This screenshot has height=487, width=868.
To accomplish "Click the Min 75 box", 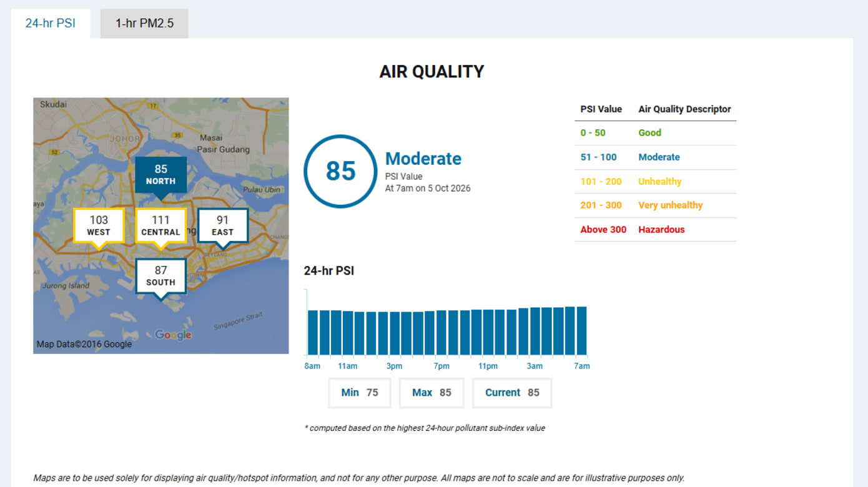I will (360, 393).
